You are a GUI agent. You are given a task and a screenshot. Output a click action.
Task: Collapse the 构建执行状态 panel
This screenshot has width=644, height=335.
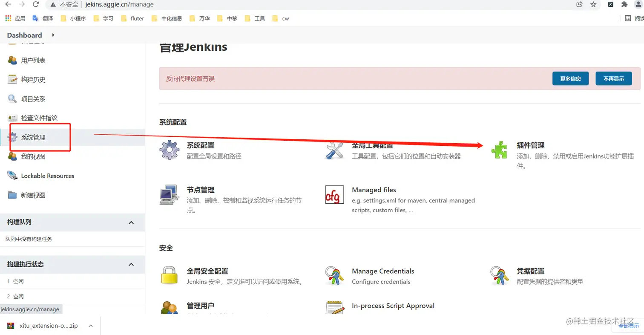click(x=131, y=264)
